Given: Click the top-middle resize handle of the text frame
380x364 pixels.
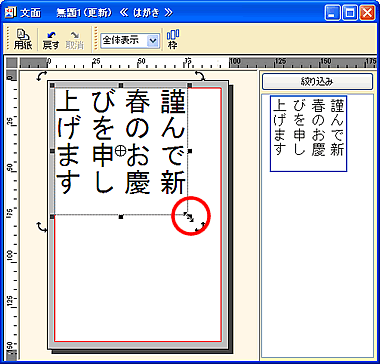Looking at the screenshot, I should pyautogui.click(x=121, y=86).
